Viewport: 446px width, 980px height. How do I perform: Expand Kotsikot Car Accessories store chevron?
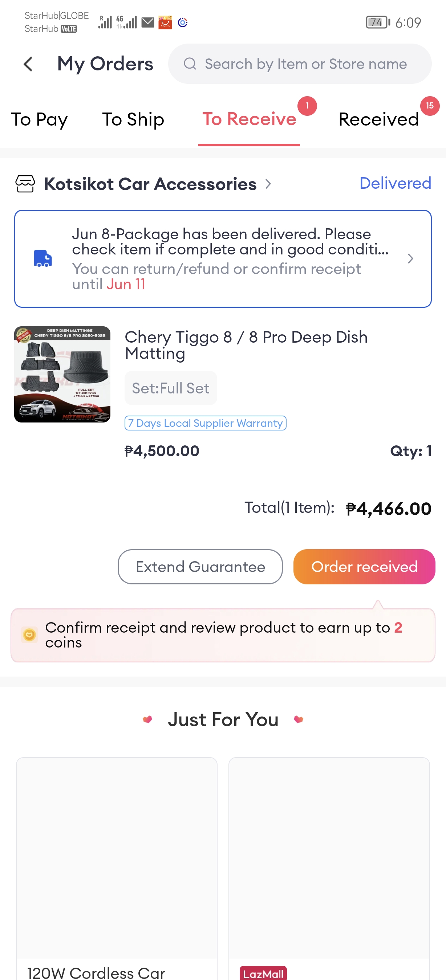click(268, 184)
